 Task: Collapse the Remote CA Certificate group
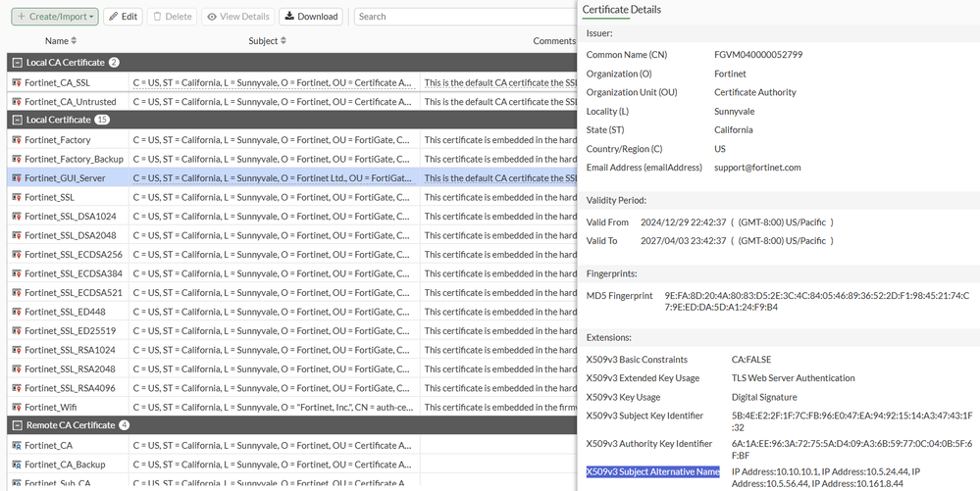(18, 424)
